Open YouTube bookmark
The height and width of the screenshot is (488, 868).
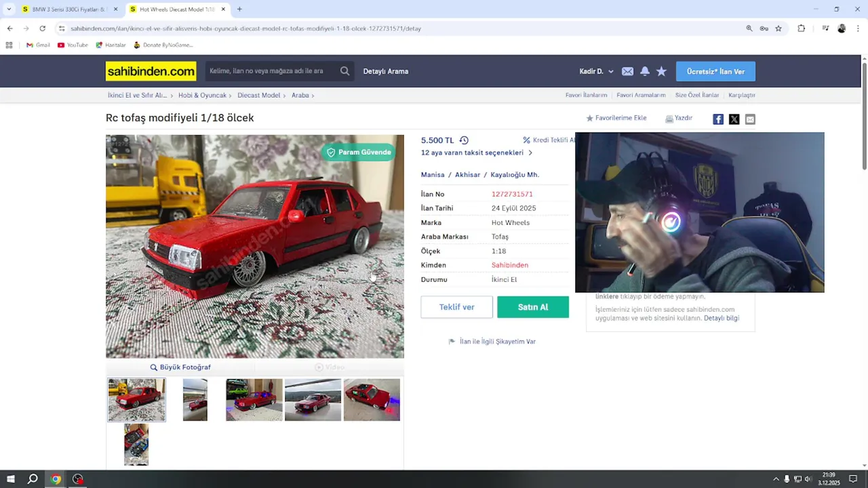pyautogui.click(x=73, y=45)
